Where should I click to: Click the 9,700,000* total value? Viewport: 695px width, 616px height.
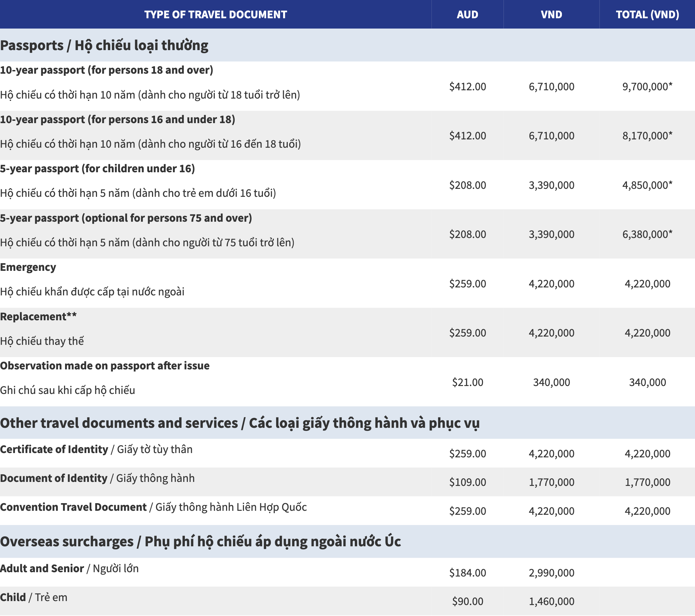[647, 87]
